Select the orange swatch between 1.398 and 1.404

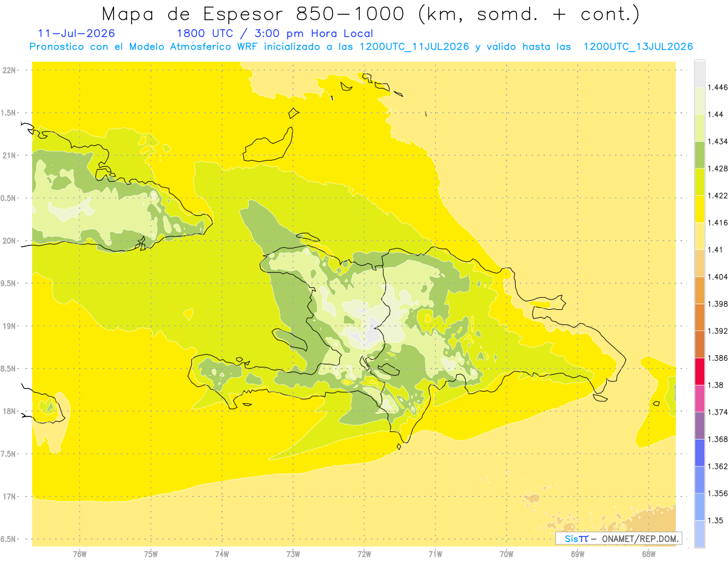pos(699,290)
